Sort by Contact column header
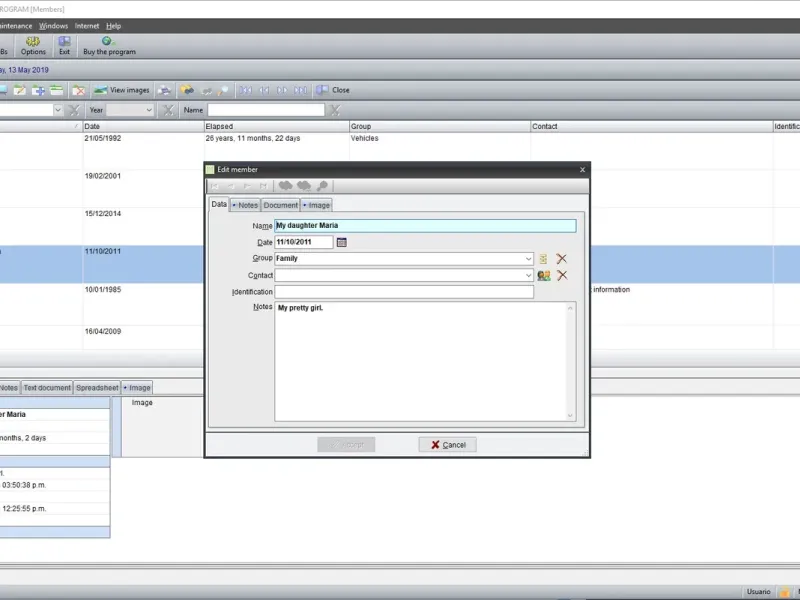This screenshot has height=600, width=800. [x=652, y=127]
